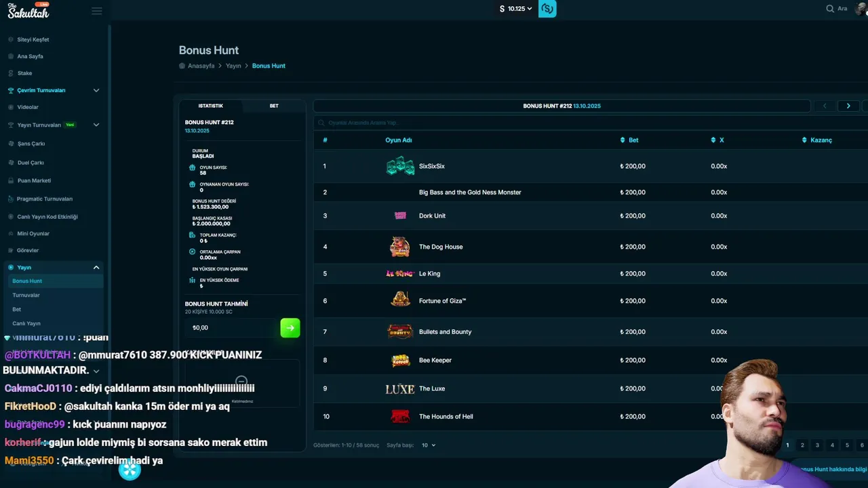Screen dimensions: 868x488
Task: Click the Oyun Adı column header
Action: (x=399, y=140)
